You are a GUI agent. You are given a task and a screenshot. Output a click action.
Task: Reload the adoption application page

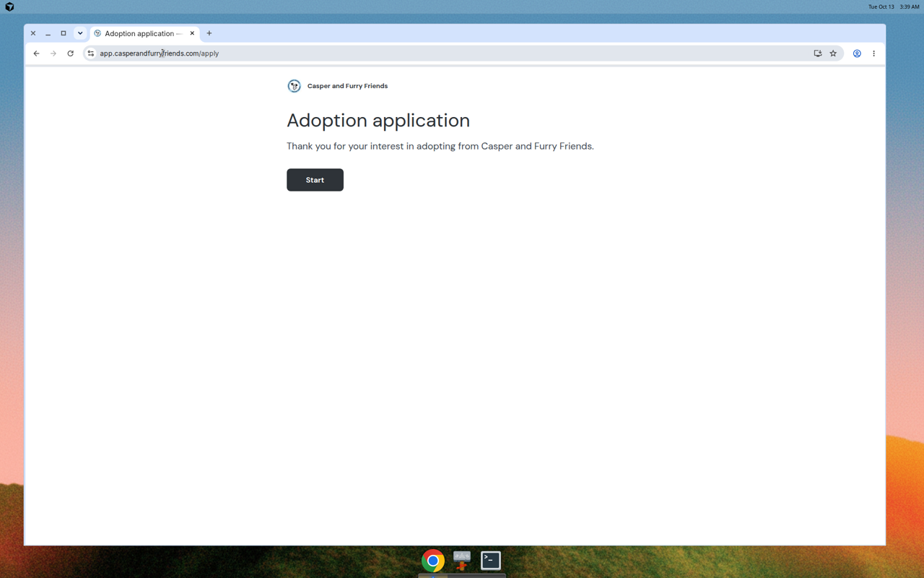(70, 53)
